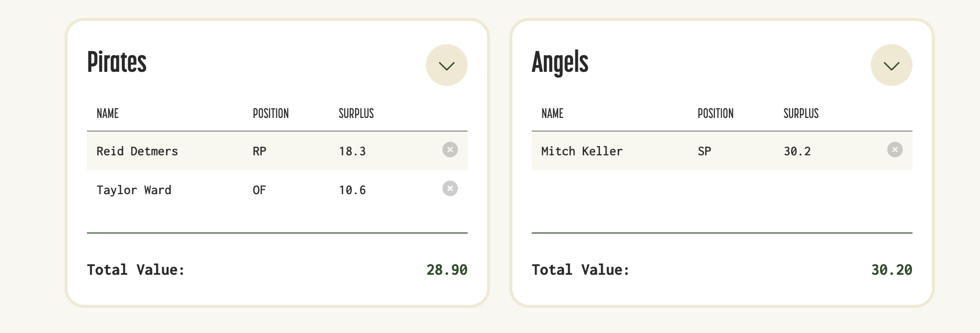980x333 pixels.
Task: Click Angels total value 30.20
Action: (x=892, y=270)
